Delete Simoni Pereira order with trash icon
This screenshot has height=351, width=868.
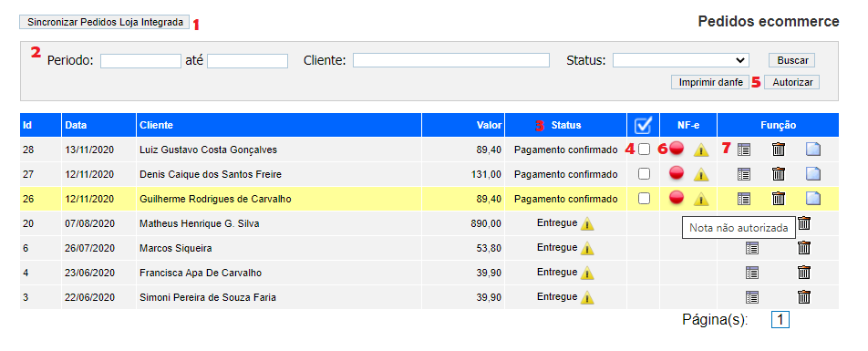coord(804,296)
